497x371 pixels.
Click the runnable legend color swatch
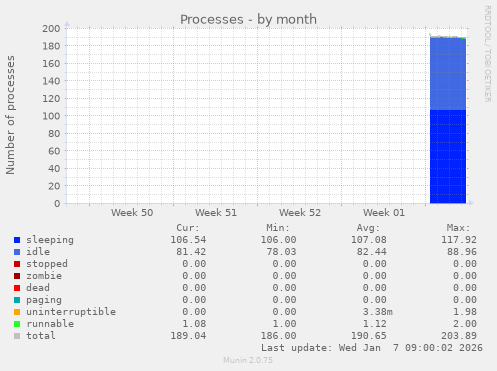17,324
